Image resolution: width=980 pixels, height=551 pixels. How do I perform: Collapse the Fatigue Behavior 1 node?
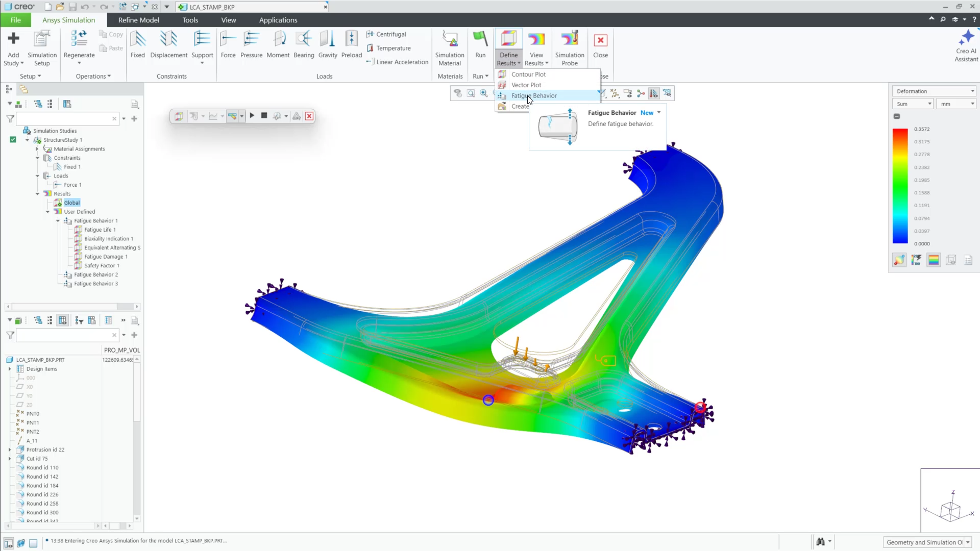58,221
